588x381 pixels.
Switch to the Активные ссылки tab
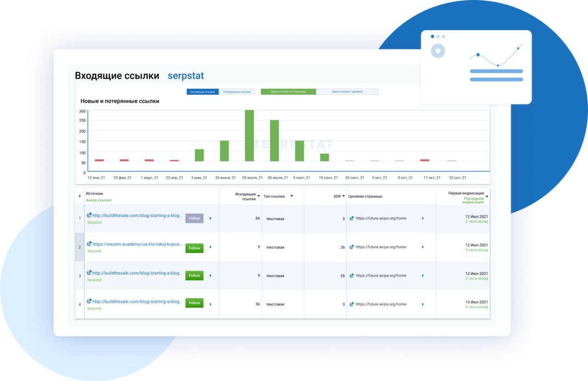click(x=203, y=92)
